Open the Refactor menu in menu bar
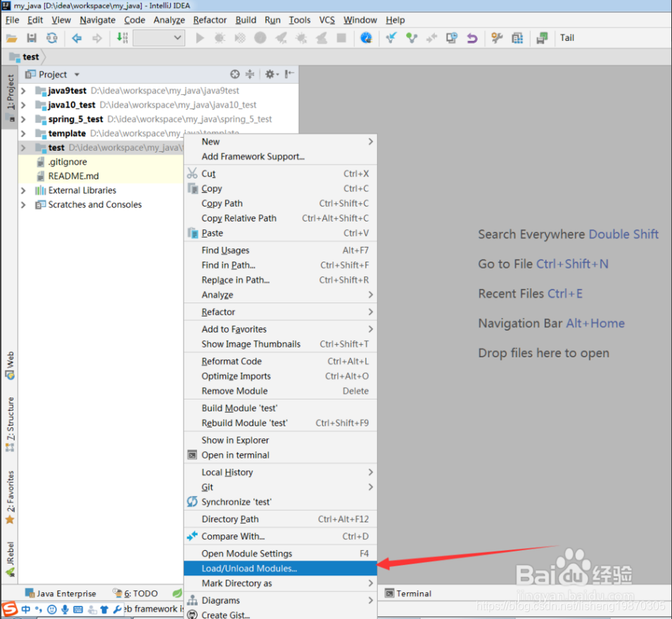The image size is (672, 619). (x=210, y=20)
